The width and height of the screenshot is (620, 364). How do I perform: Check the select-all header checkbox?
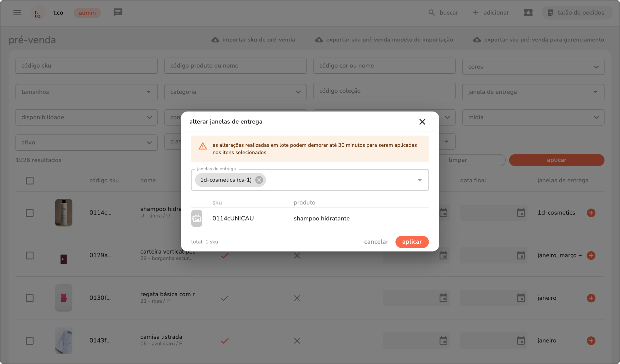[x=30, y=181]
